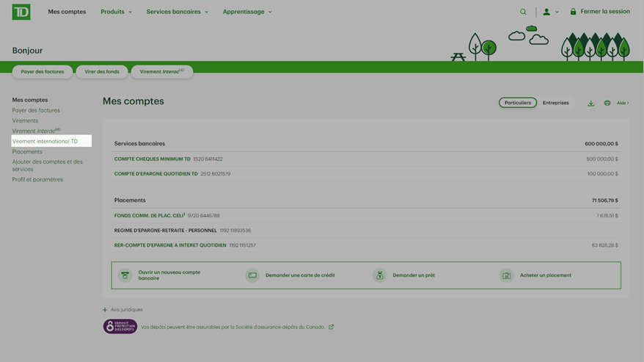Click Ouvrir un nouveau compte bancaire
644x362 pixels.
169,275
